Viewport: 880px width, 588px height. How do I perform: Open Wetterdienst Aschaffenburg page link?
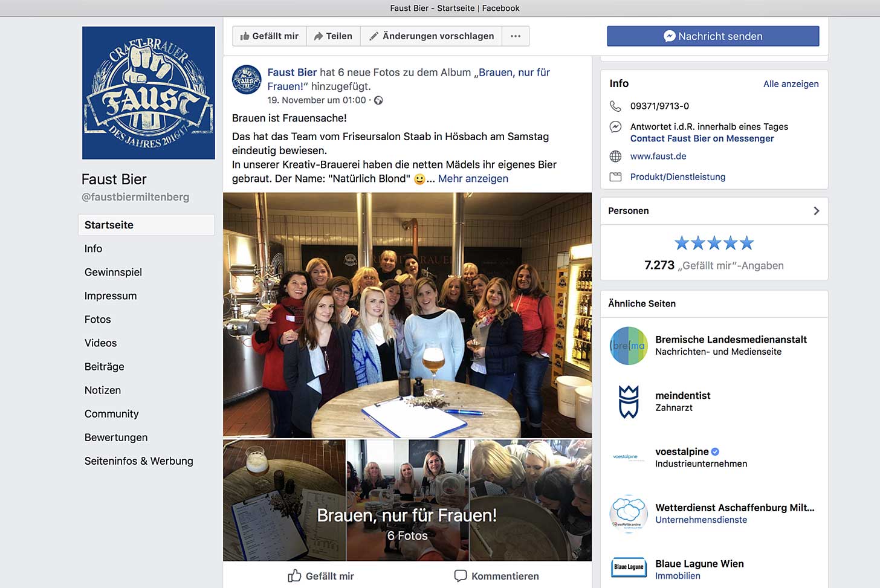(x=735, y=508)
